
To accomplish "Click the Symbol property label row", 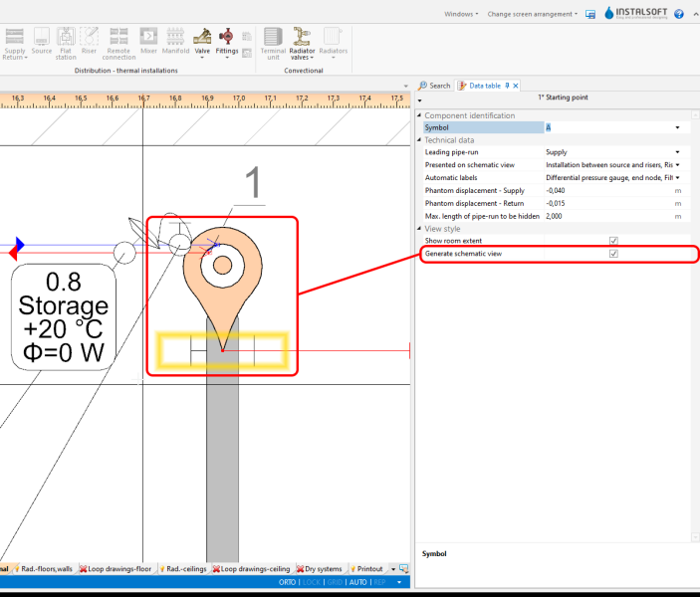I will 484,127.
